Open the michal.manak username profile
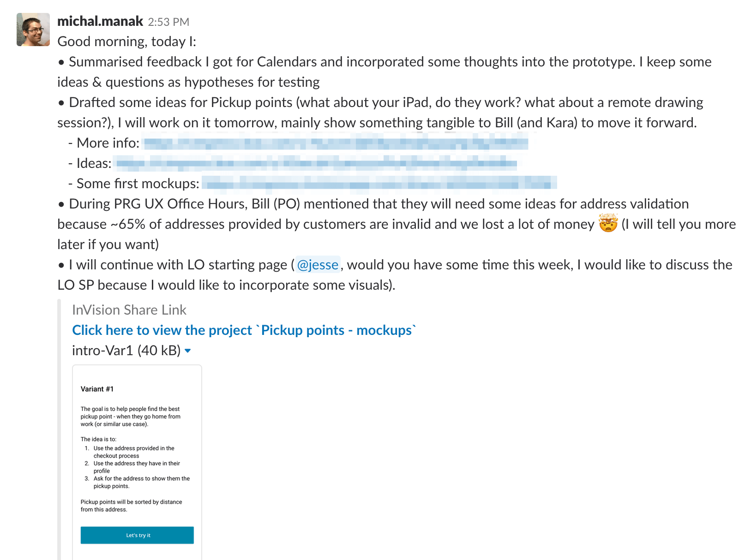This screenshot has height=560, width=745. pos(100,21)
